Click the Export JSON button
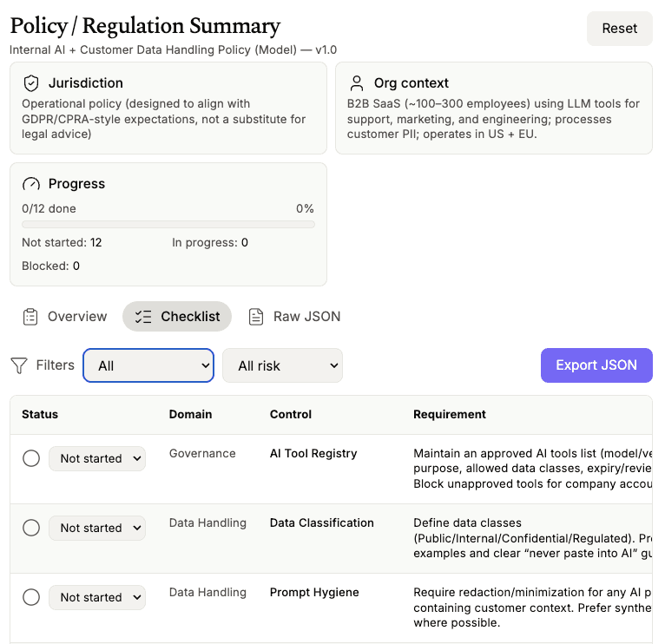665x644 pixels. coord(596,365)
